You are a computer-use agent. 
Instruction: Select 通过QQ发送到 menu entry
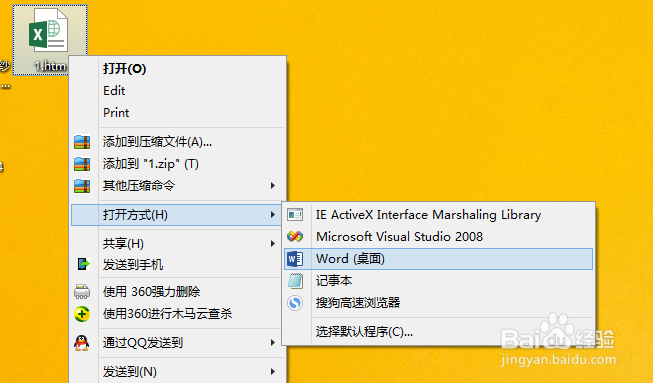(143, 343)
